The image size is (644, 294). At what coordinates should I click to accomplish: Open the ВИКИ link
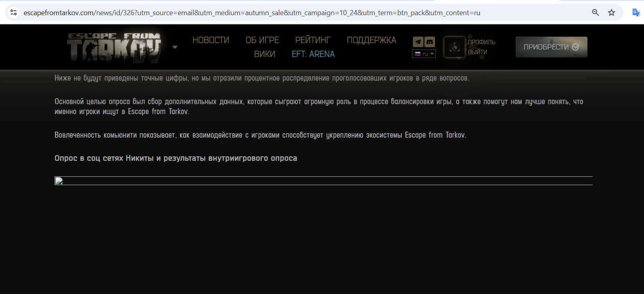click(x=264, y=54)
